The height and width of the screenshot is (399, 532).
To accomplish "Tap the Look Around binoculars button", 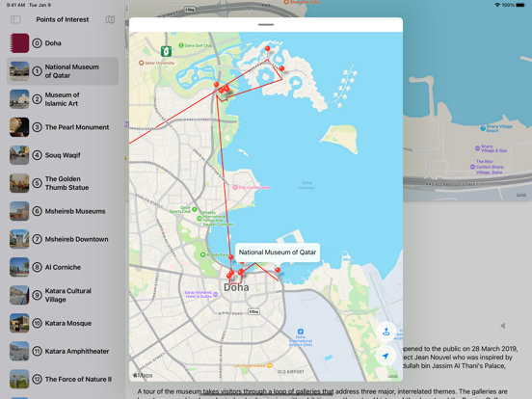I will [386, 332].
